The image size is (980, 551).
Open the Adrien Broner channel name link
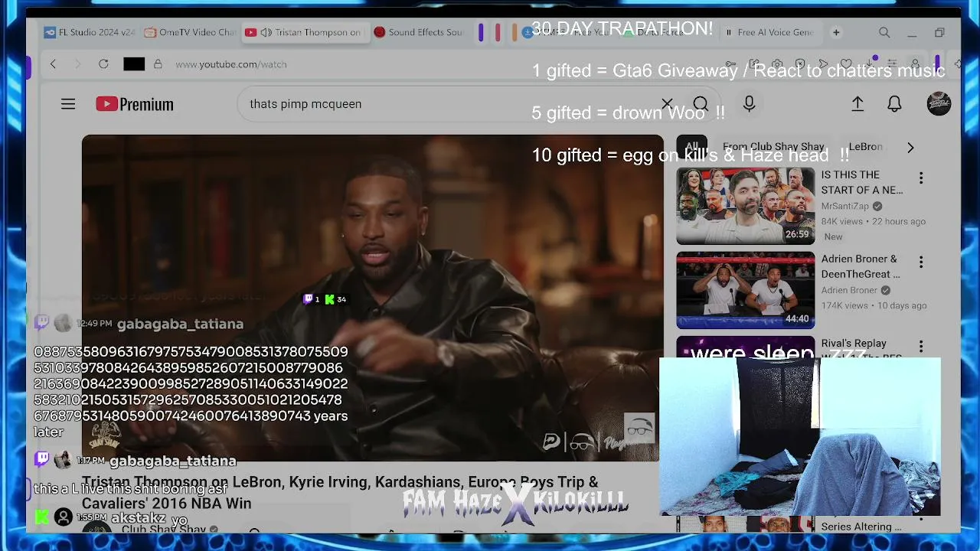coord(850,290)
